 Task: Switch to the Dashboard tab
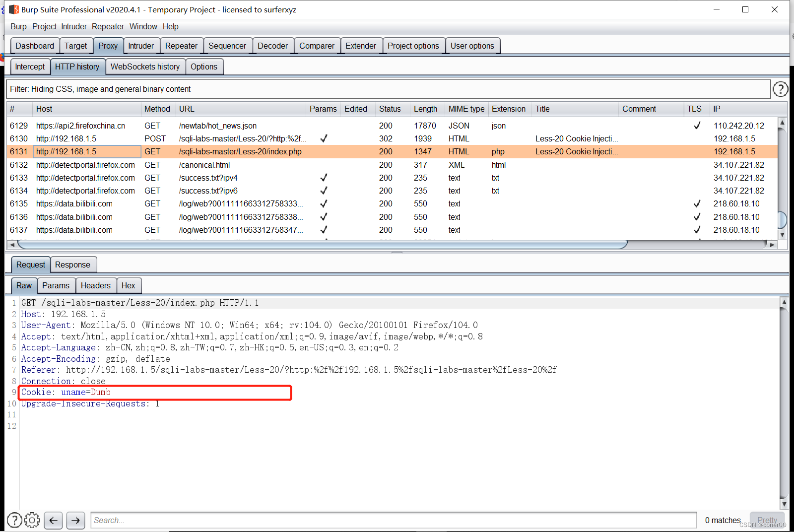[x=35, y=46]
